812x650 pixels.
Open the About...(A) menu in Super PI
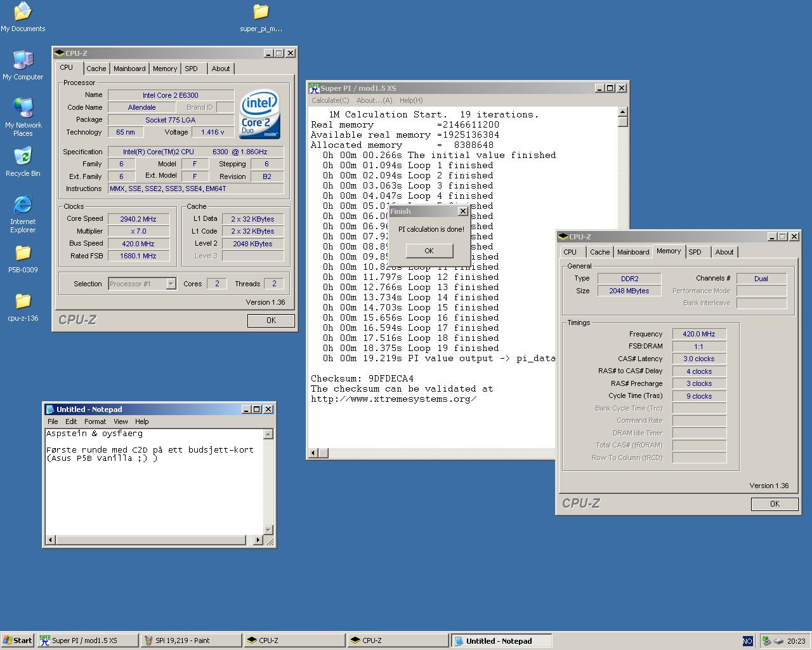pyautogui.click(x=374, y=100)
